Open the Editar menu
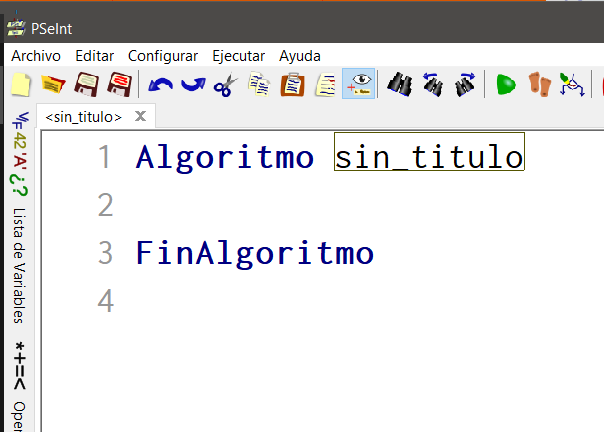Image resolution: width=604 pixels, height=432 pixels. point(94,56)
